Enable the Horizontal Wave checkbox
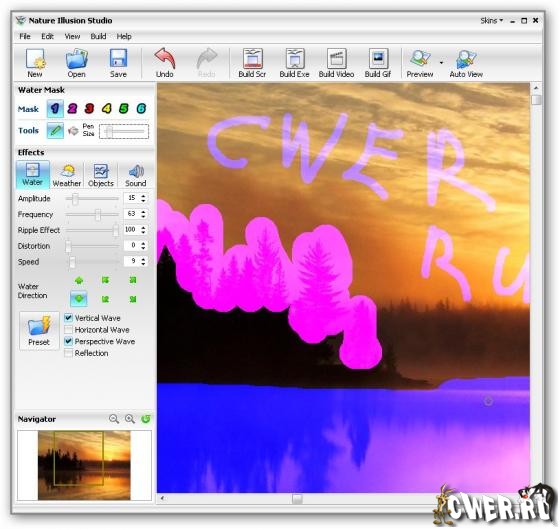560x529 pixels. (69, 329)
